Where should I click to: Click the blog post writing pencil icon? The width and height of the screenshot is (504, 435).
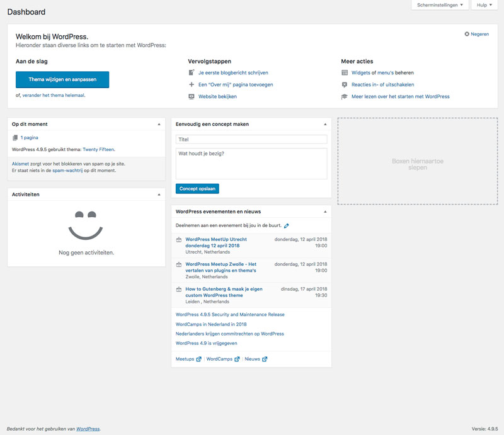192,72
